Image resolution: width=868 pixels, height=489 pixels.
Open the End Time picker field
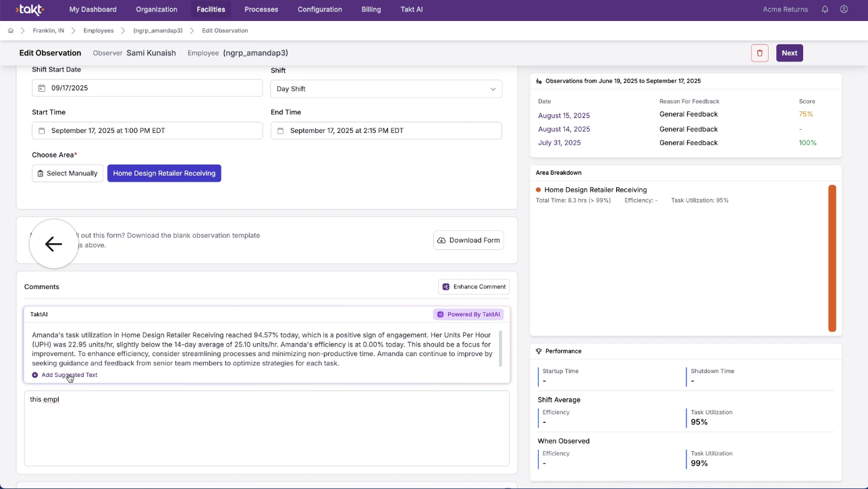tap(385, 131)
